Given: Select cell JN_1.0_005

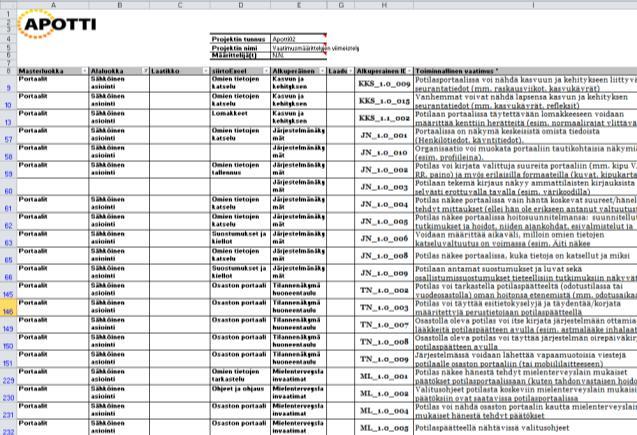Looking at the screenshot, I should (384, 221).
